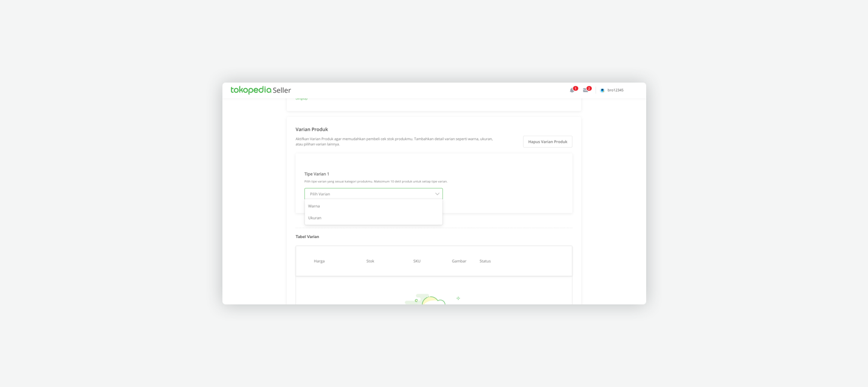
Task: Click the Varian Produk section title
Action: [312, 130]
